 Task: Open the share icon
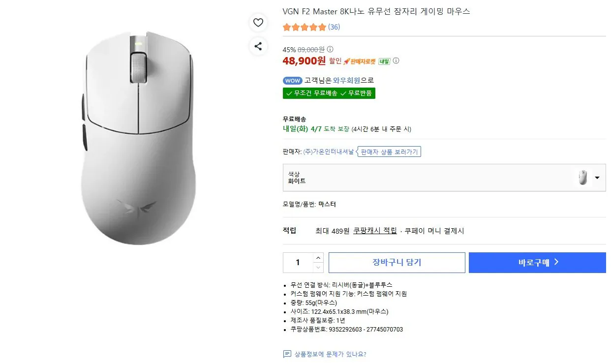258,46
